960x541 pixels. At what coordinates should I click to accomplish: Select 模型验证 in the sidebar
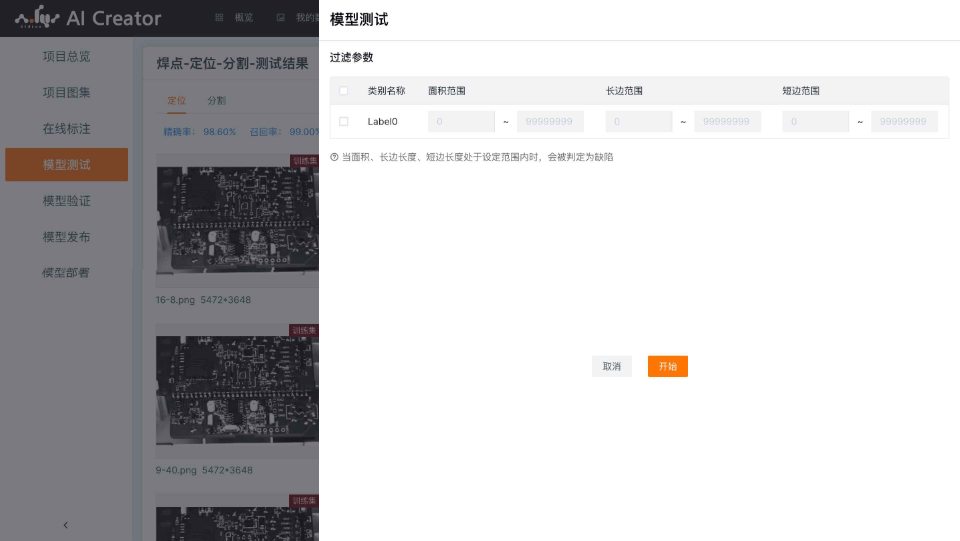pyautogui.click(x=66, y=201)
